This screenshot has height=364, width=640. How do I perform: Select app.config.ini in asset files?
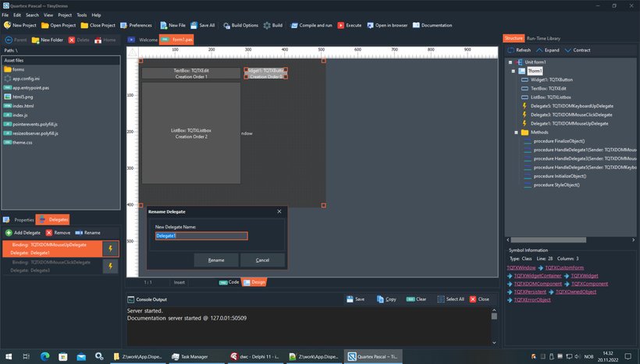click(x=22, y=79)
